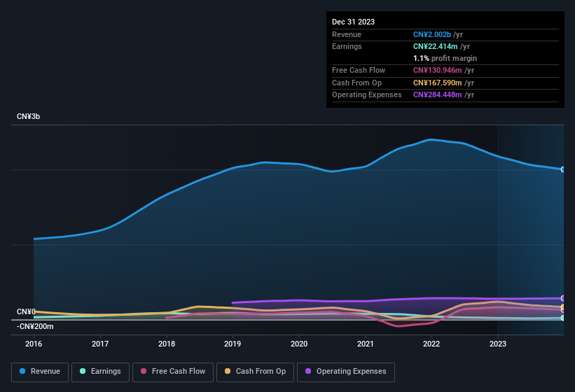This screenshot has width=575, height=392.
Task: Click the 2018 x-axis label
Action: click(167, 344)
